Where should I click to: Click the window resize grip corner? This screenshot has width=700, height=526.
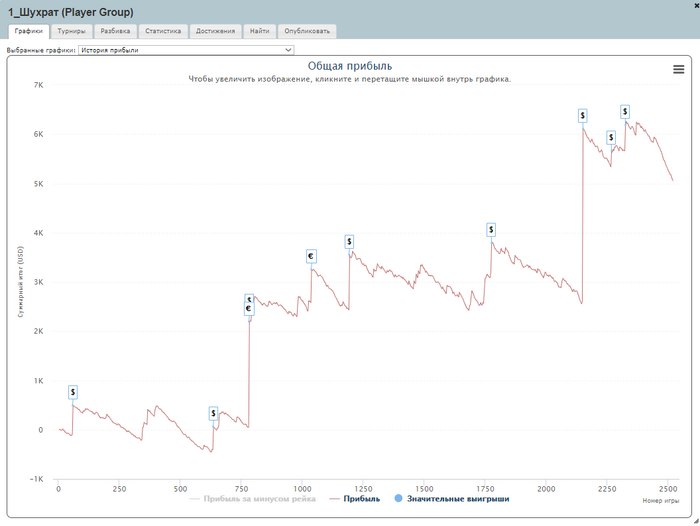click(x=696, y=522)
